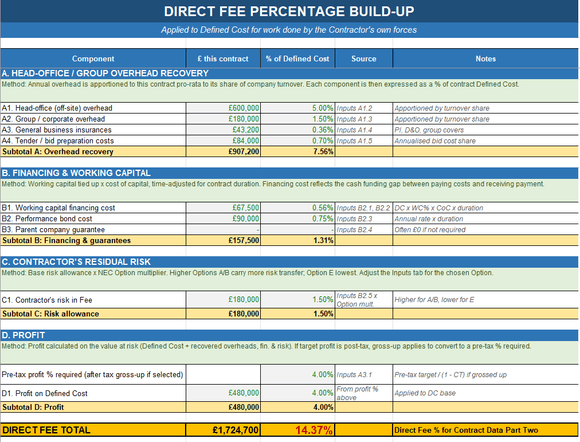Click the £1,724,700 total cell
The image size is (580, 442).
(223, 430)
